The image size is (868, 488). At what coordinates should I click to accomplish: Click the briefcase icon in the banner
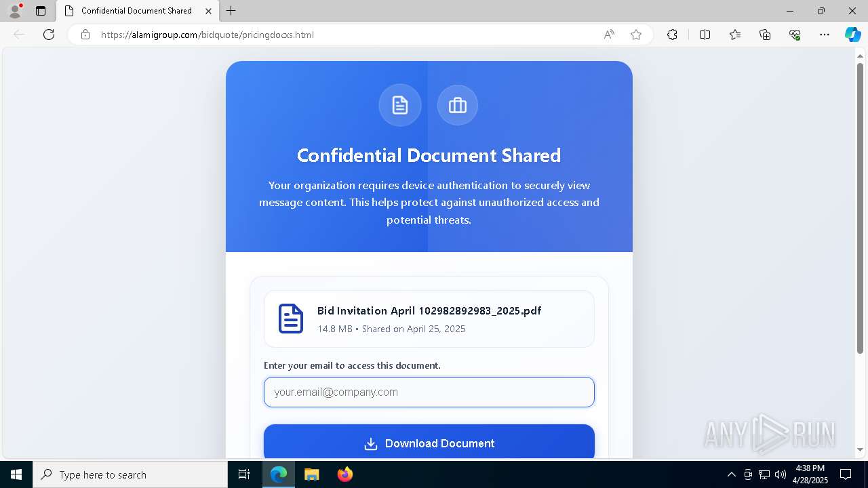(458, 105)
